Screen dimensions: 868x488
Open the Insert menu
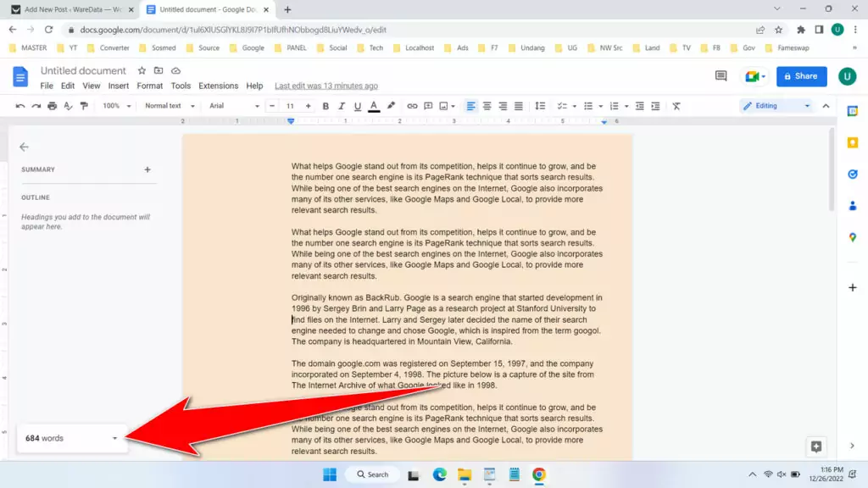point(119,86)
